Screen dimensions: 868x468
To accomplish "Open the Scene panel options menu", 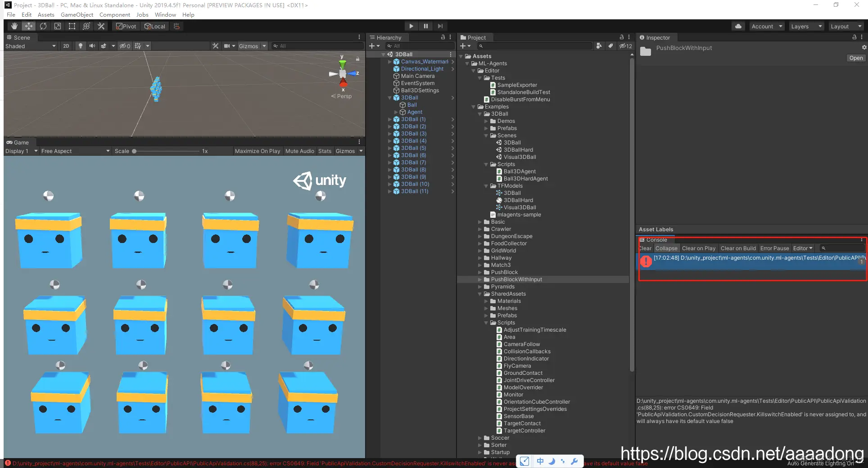I will coord(359,37).
